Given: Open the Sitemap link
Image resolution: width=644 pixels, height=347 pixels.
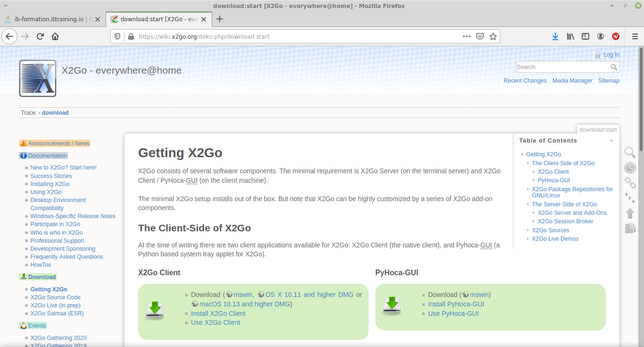Looking at the screenshot, I should click(x=609, y=81).
